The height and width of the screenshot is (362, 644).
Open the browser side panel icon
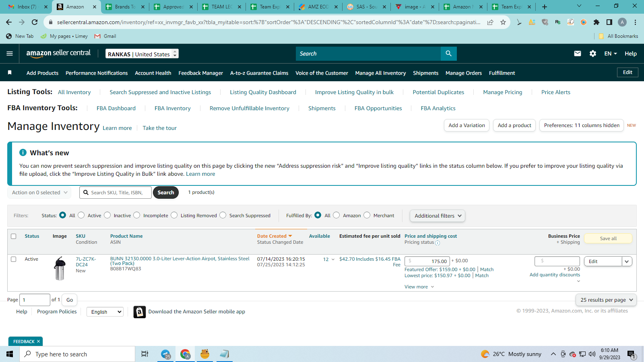click(x=609, y=22)
